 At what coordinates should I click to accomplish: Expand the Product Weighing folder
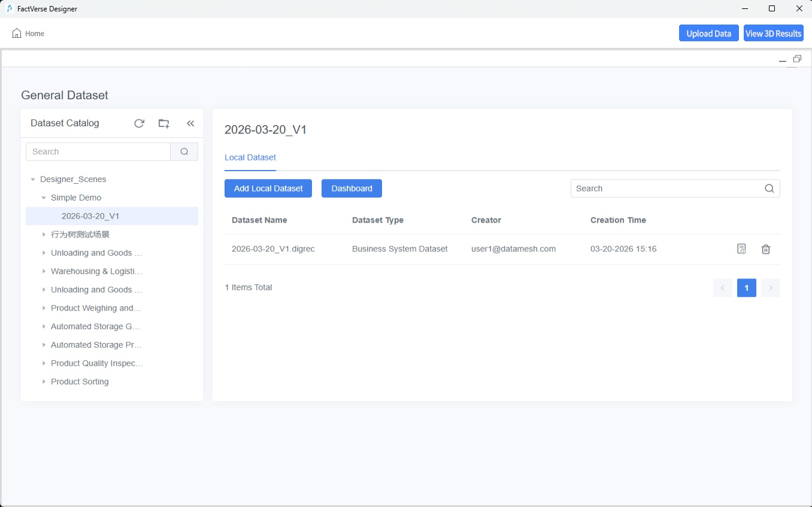tap(44, 308)
